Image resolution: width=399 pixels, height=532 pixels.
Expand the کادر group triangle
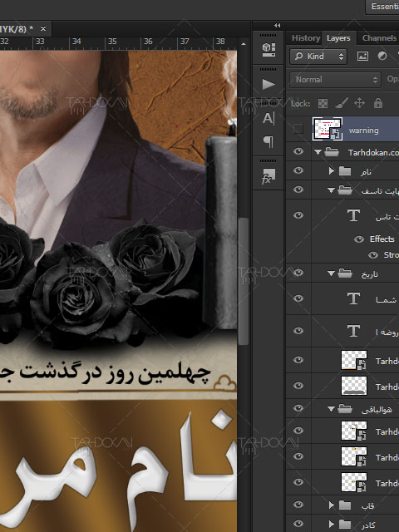[x=332, y=525]
